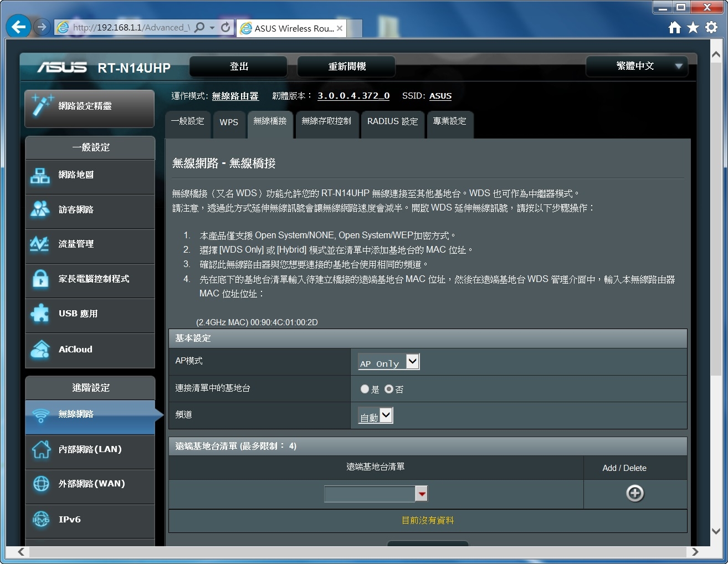Open AiCloud in the sidebar

tap(90, 350)
